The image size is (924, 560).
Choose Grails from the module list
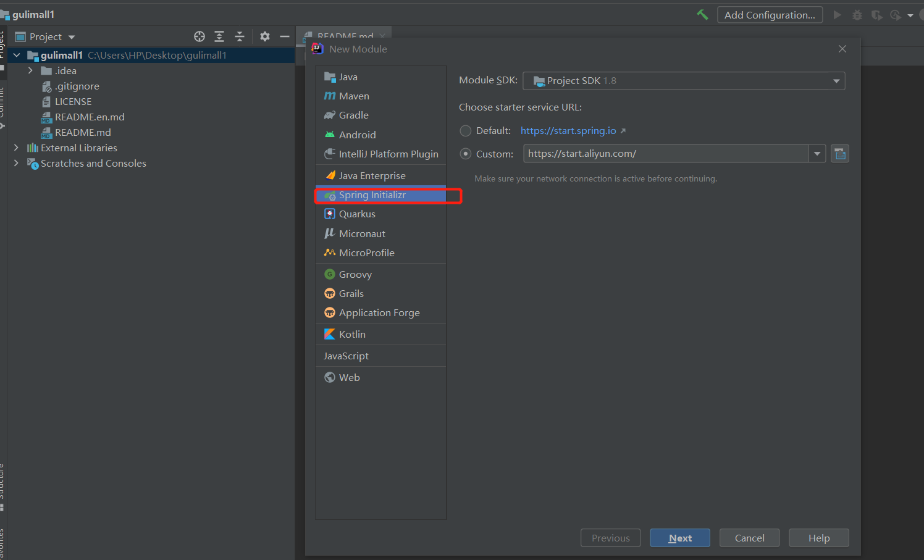pyautogui.click(x=380, y=293)
